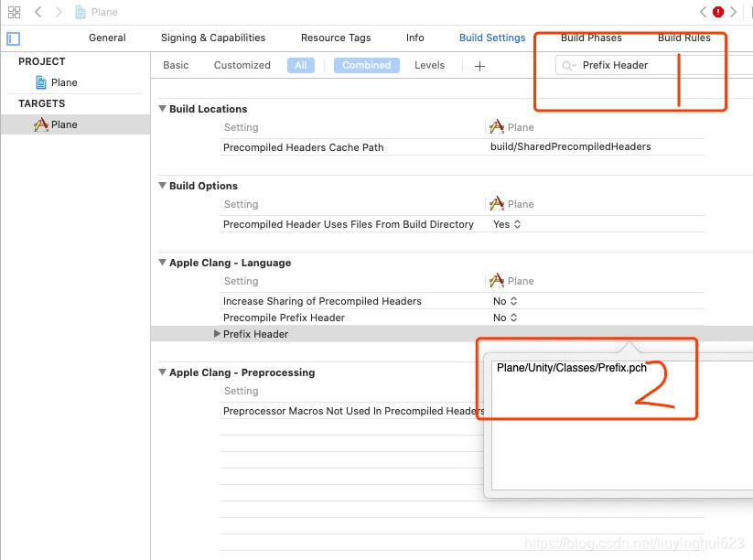The image size is (753, 560).
Task: Open Precompile Prefix Header No dropdown
Action: tap(505, 318)
